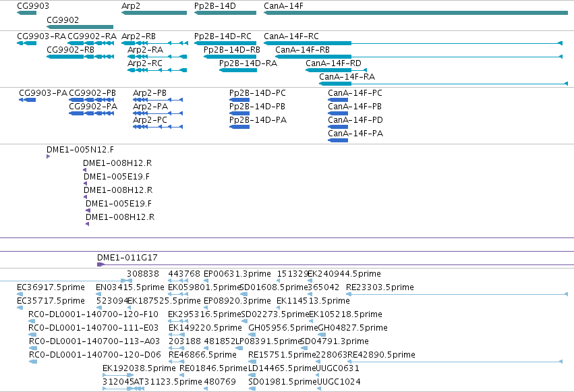Open feature RC0-DL0001-140700-120-F10
The image size is (574, 392).
click(x=32, y=321)
